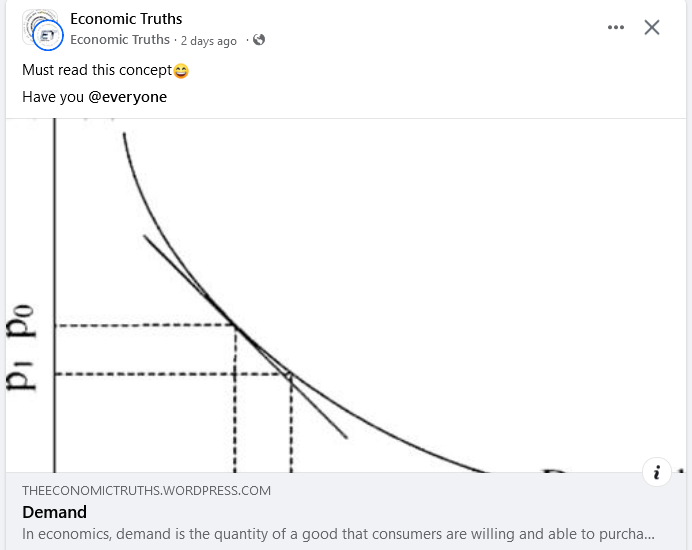Click the grinning emoji in post text

pyautogui.click(x=181, y=71)
